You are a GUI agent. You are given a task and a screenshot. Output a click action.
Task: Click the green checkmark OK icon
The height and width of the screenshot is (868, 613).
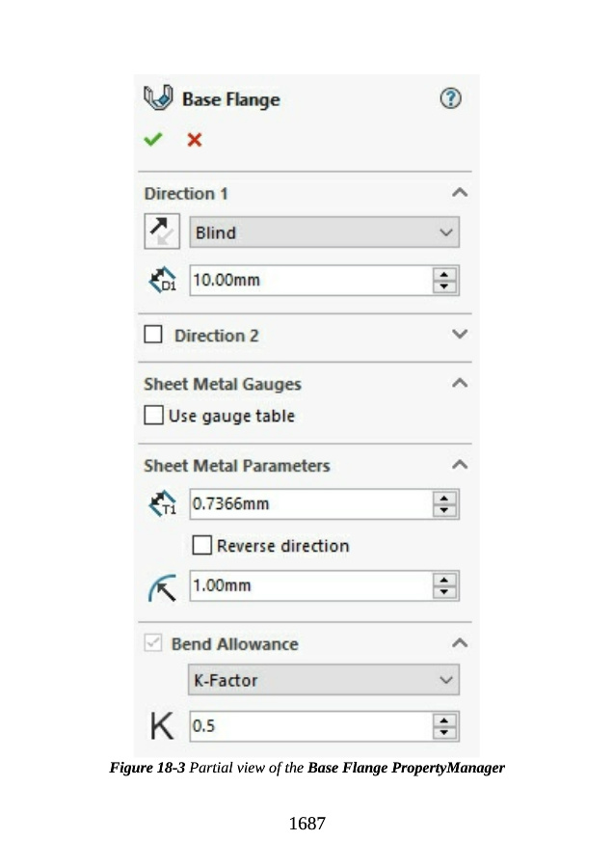coord(152,140)
